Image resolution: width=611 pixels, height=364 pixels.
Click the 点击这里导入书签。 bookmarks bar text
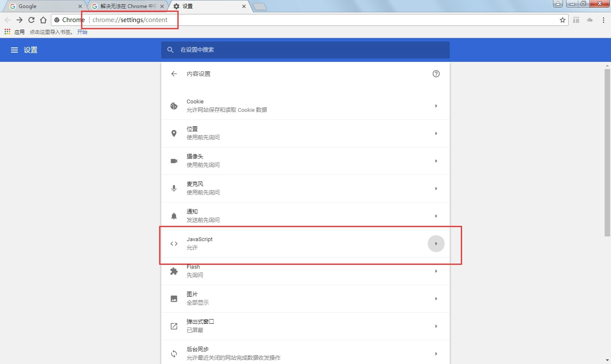coord(51,32)
